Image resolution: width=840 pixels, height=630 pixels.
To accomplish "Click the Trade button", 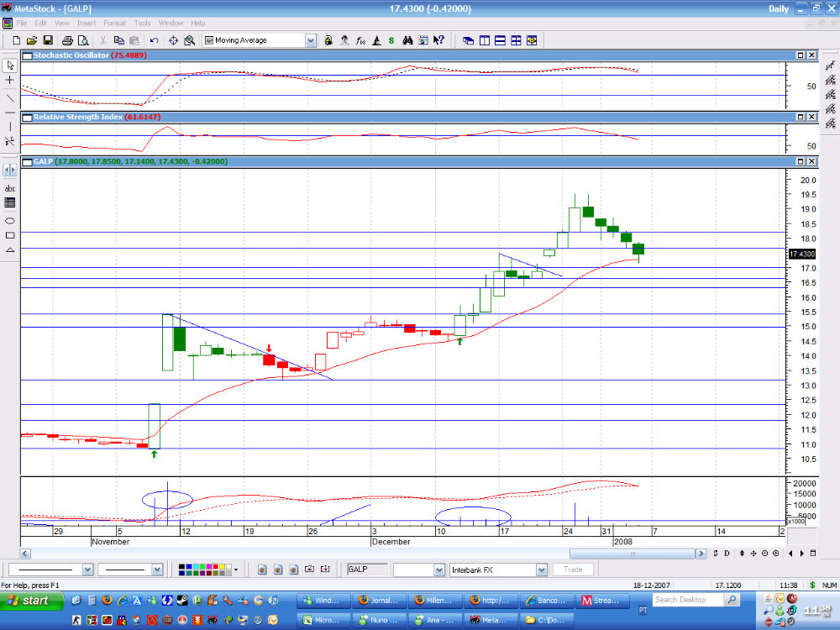I will click(573, 570).
